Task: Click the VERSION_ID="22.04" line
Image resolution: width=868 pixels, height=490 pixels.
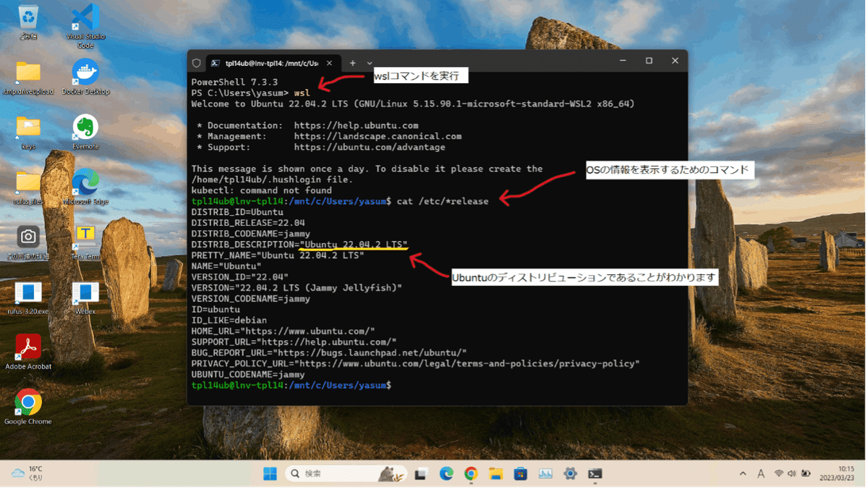Action: 239,277
